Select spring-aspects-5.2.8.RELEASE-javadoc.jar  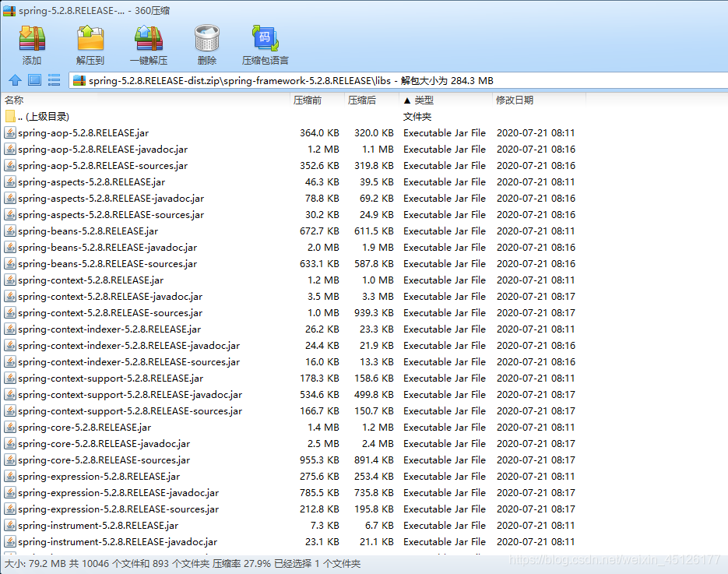pos(111,199)
